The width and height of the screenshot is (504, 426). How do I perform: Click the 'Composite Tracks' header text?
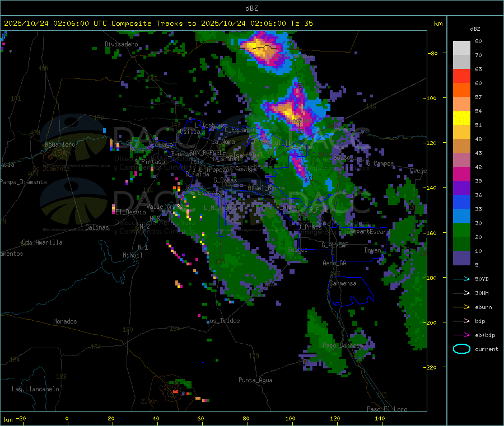tap(147, 24)
